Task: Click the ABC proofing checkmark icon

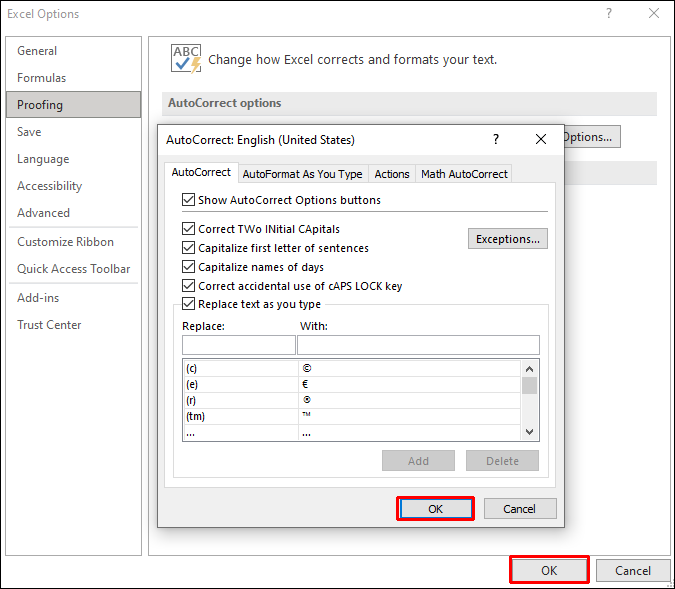Action: [186, 59]
